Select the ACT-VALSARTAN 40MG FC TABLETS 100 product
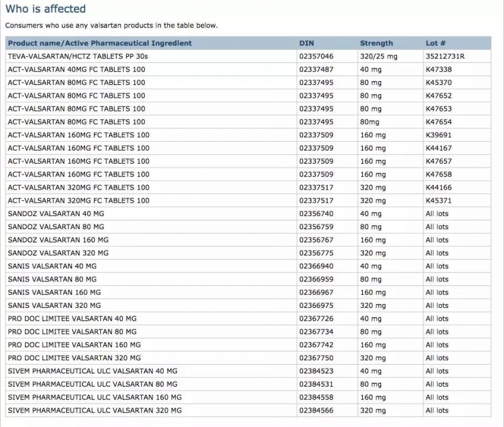Image resolution: width=504 pixels, height=427 pixels. pos(76,69)
